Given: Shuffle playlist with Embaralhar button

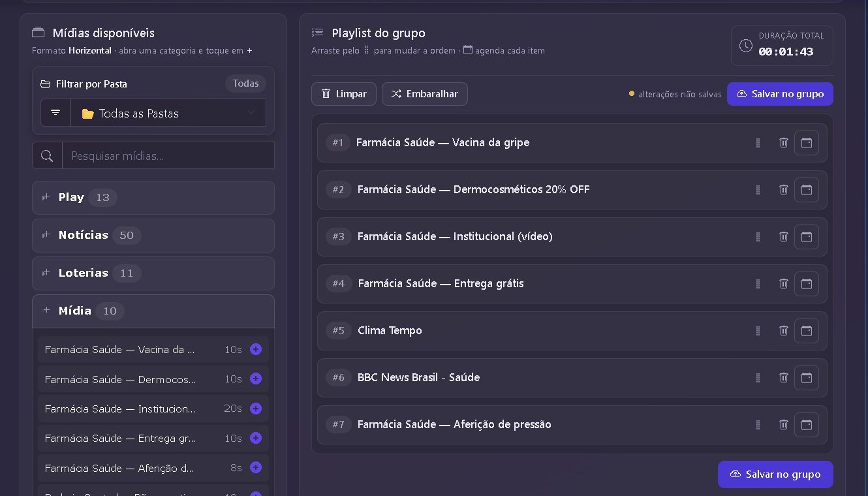Looking at the screenshot, I should point(425,94).
